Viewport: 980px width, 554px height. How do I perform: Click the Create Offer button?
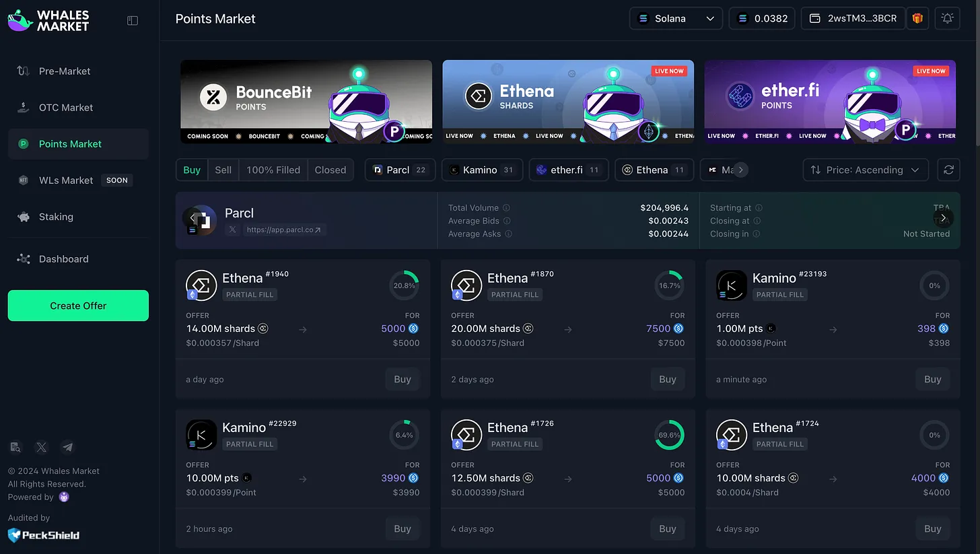pyautogui.click(x=78, y=306)
